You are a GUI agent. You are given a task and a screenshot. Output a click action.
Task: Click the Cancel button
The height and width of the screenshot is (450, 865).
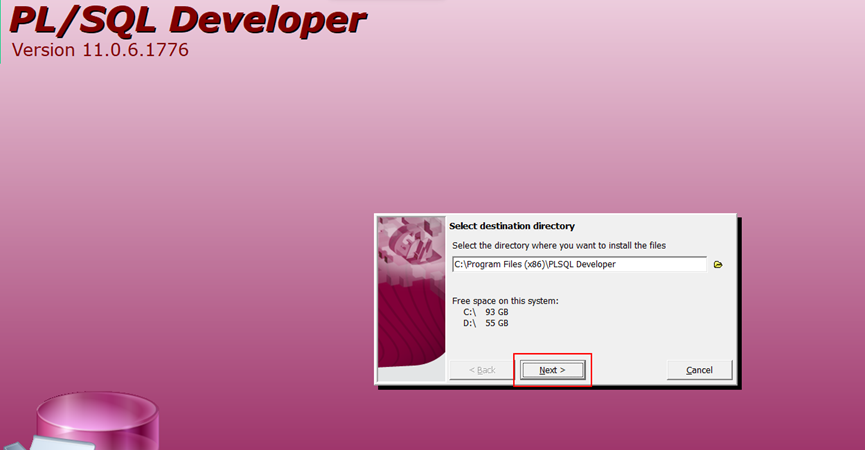point(699,370)
